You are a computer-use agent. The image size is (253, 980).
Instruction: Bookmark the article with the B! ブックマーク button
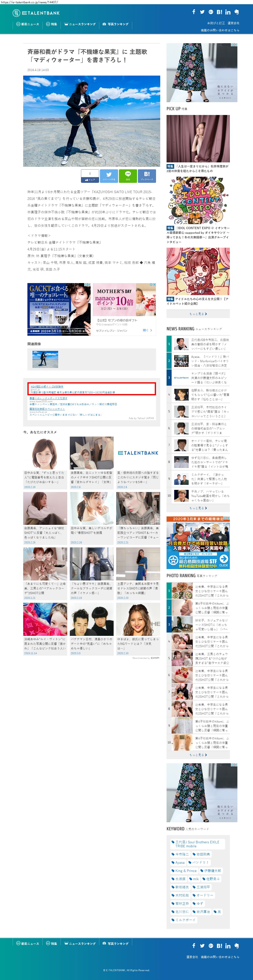click(x=147, y=176)
